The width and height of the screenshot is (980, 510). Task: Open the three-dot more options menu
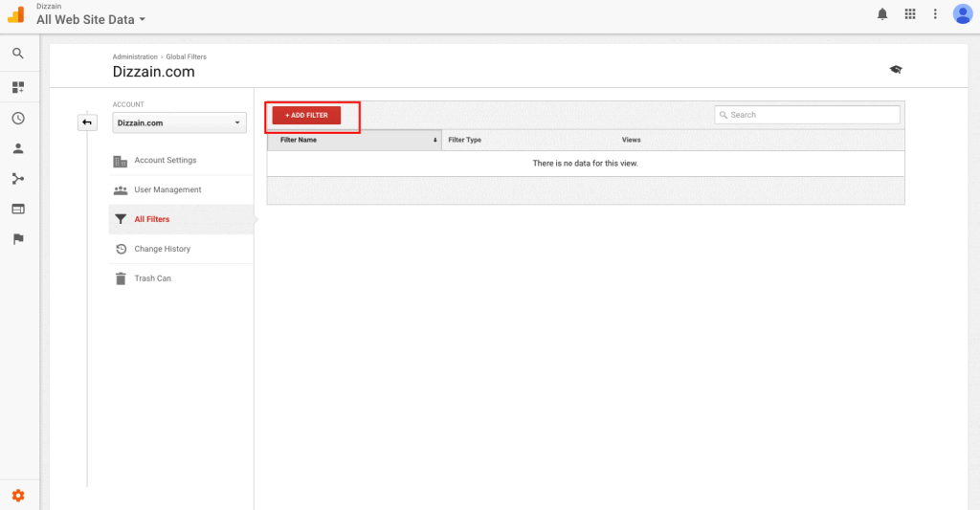pyautogui.click(x=935, y=14)
